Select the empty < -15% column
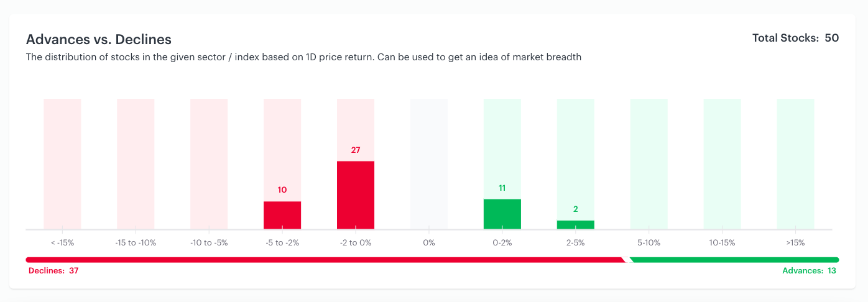Screen dimensions: 868x302 pos(62,164)
